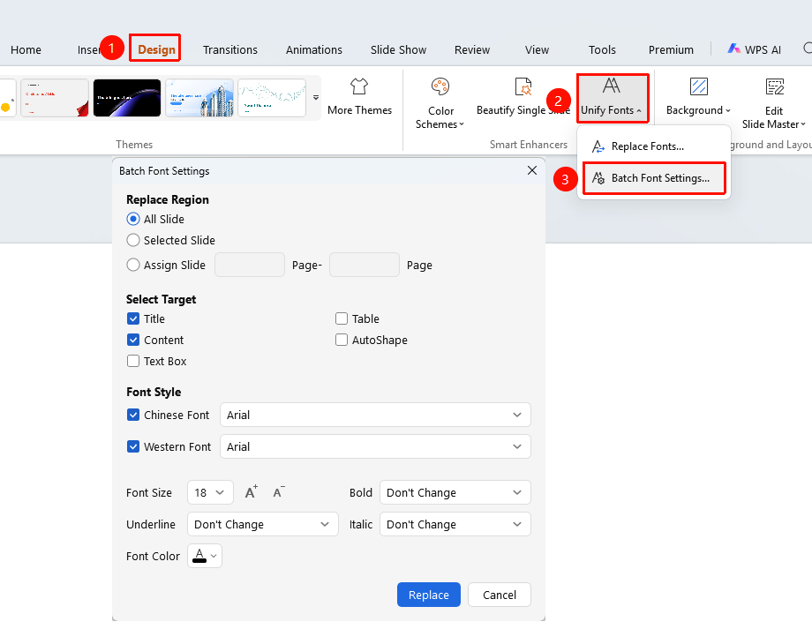Switch to the Transitions tab
The width and height of the screenshot is (812, 644).
(x=230, y=49)
